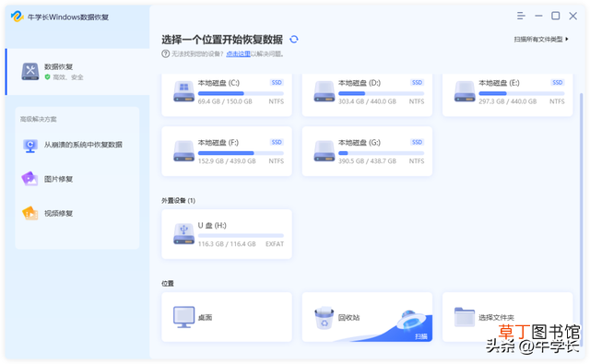The width and height of the screenshot is (590, 364).
Task: Click 390.5 GB / 438.7 GB text
Action: 367,161
